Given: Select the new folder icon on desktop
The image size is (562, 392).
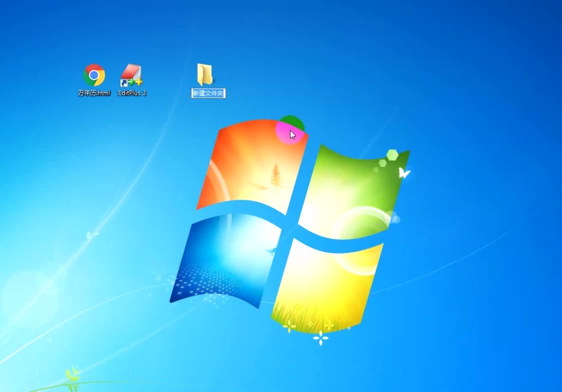Looking at the screenshot, I should (x=205, y=75).
